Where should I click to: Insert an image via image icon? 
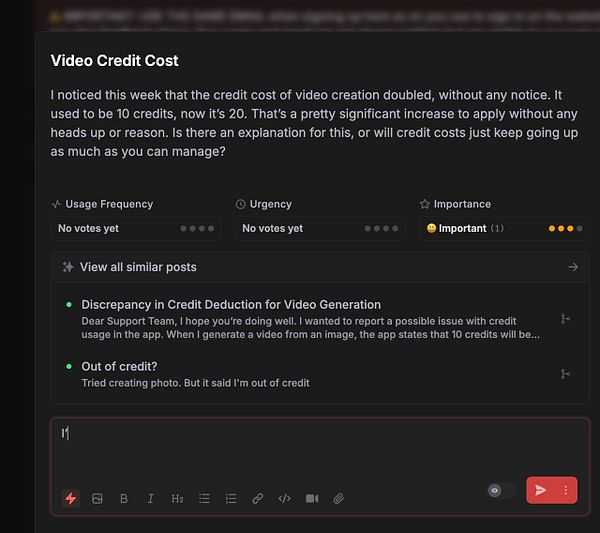point(97,498)
